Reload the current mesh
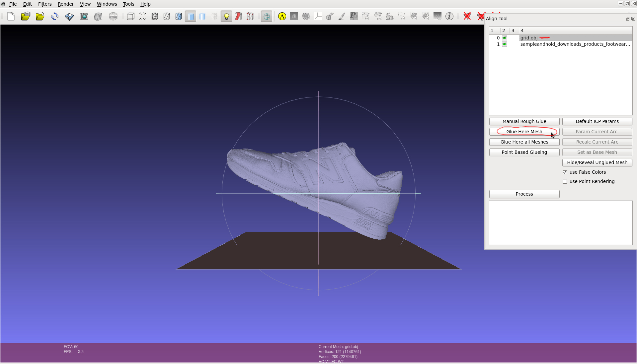The width and height of the screenshot is (637, 364). 55,16
